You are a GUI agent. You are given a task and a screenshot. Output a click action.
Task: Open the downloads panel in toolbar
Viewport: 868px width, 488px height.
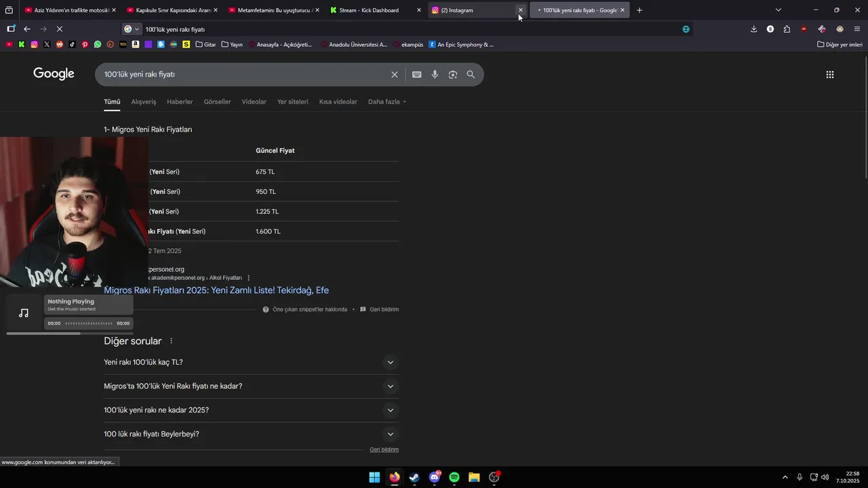click(x=753, y=29)
